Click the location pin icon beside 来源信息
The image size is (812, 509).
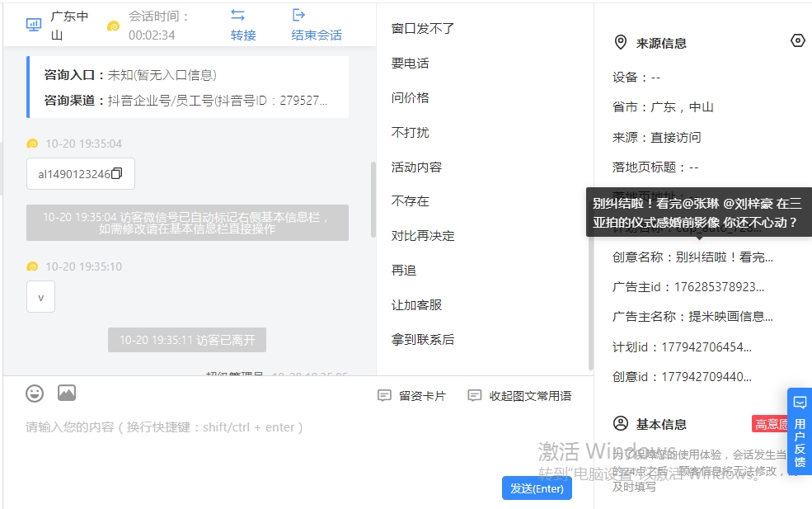coord(621,43)
